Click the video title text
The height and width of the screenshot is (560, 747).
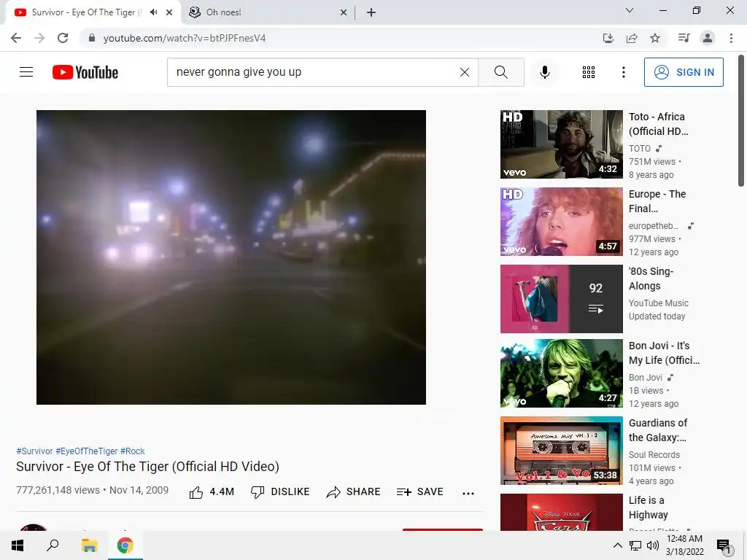pyautogui.click(x=147, y=466)
